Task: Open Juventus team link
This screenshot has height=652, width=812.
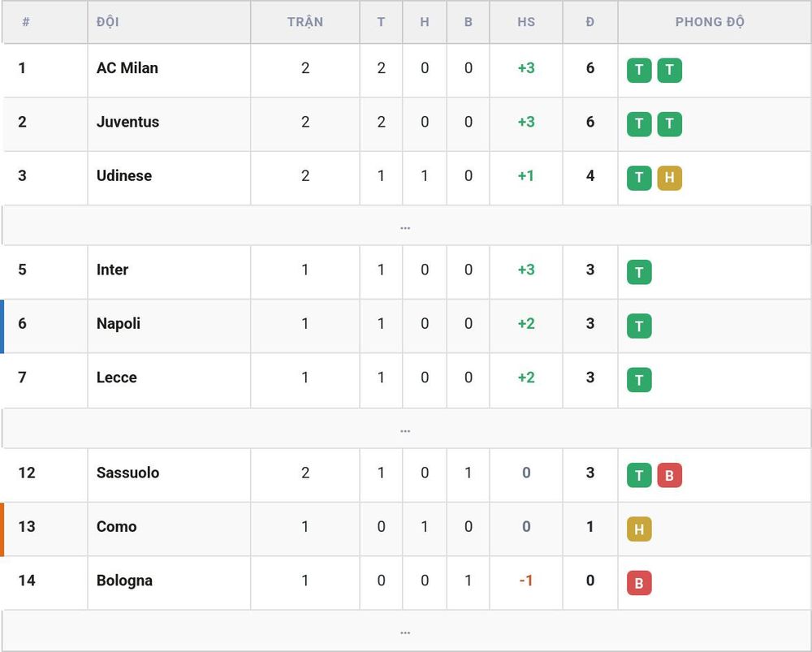Action: (127, 122)
